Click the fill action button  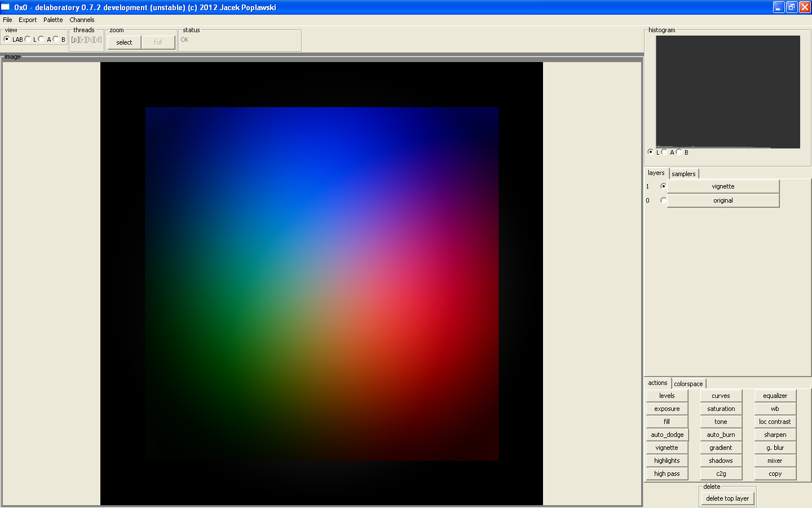667,422
